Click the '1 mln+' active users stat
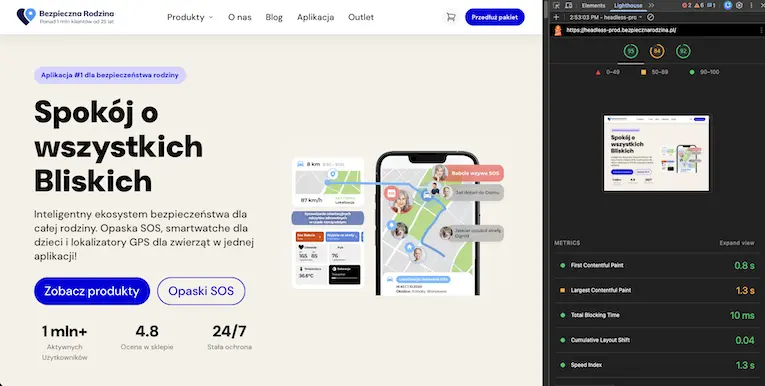This screenshot has height=386, width=765. (64, 343)
